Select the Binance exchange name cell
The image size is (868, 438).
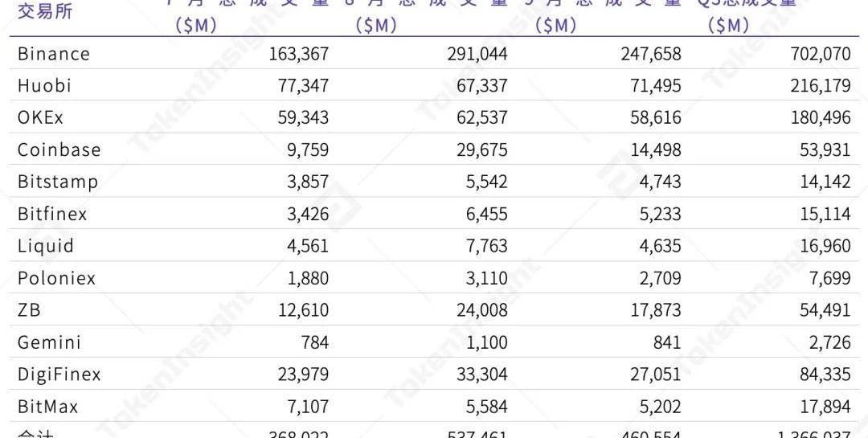54,54
